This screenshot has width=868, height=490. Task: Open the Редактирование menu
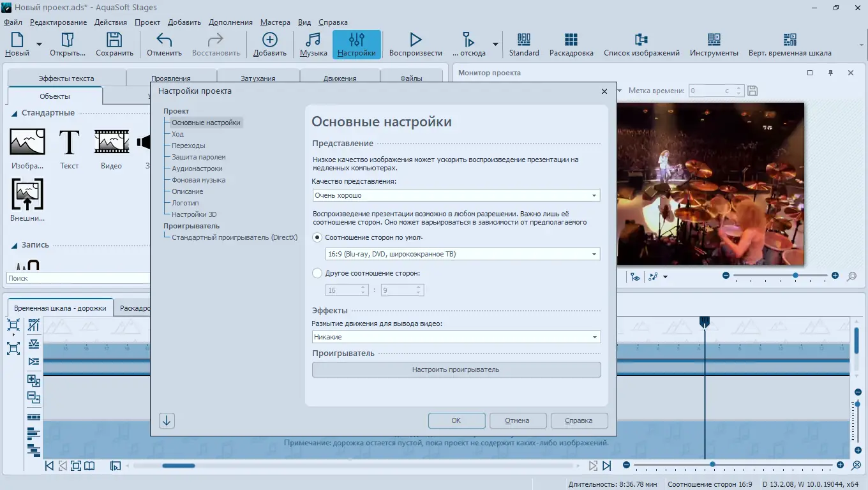pos(58,22)
